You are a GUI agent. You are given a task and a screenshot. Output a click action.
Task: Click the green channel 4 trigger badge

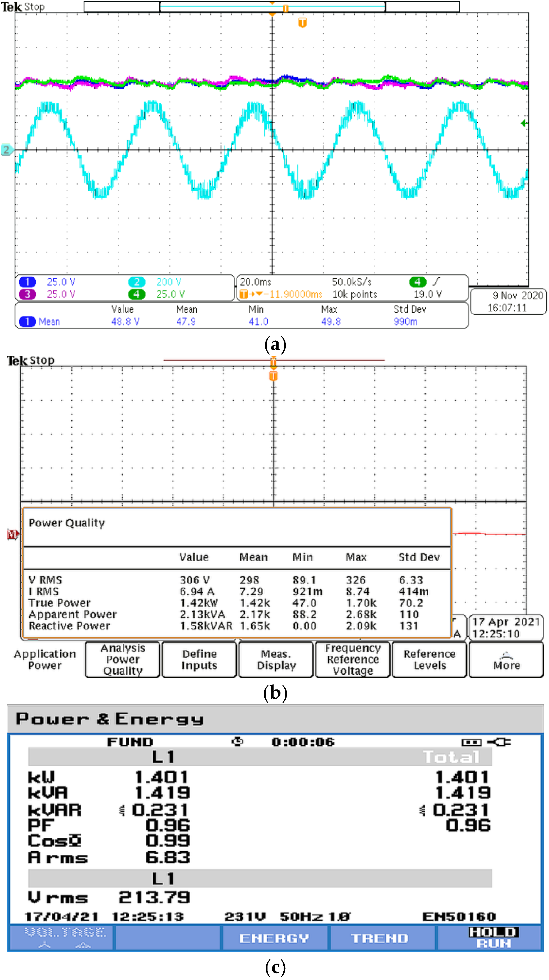(418, 282)
